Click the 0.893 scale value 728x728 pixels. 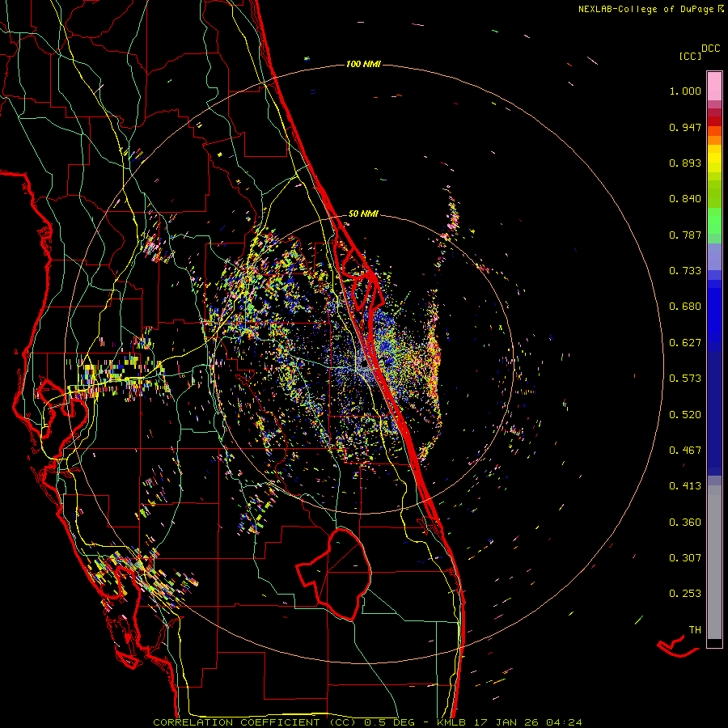[x=685, y=163]
